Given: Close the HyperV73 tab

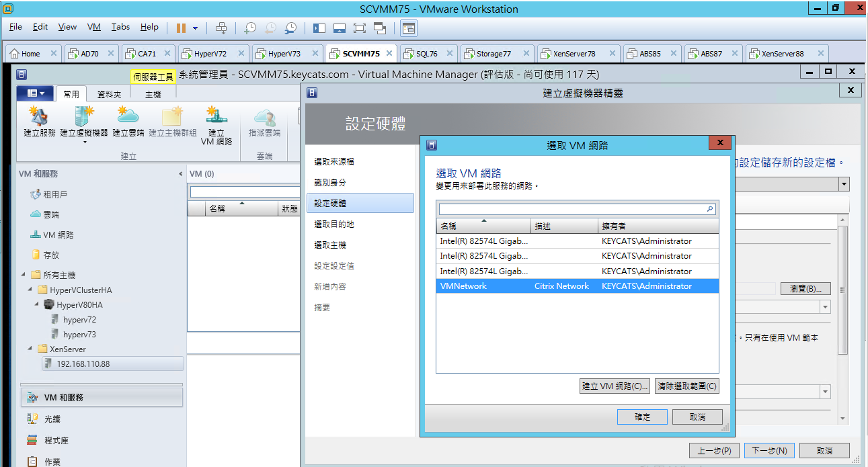Looking at the screenshot, I should (x=314, y=54).
